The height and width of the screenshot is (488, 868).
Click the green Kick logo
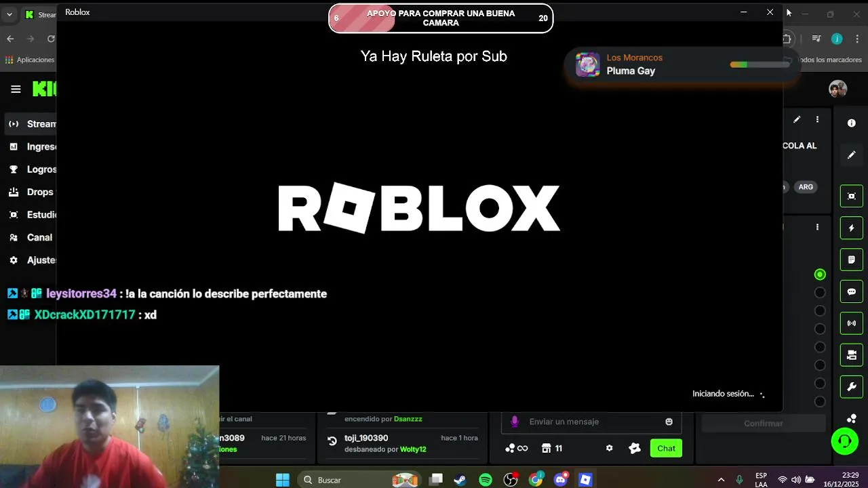[44, 89]
